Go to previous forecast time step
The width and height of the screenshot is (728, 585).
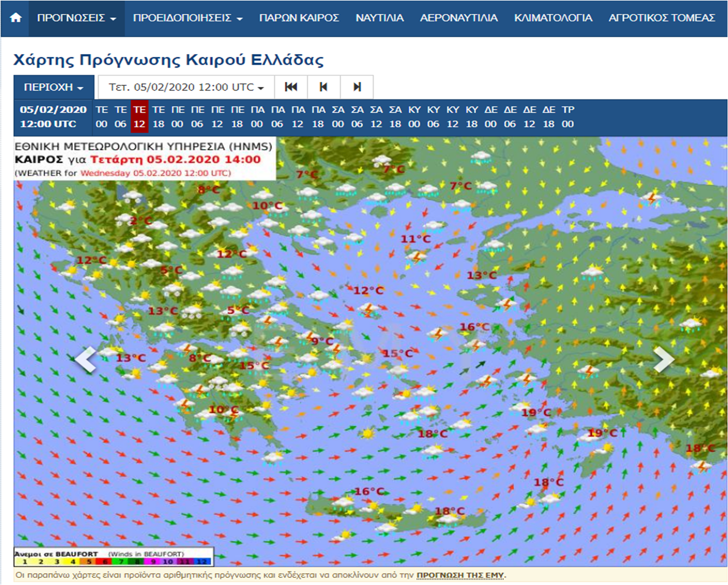pos(323,87)
